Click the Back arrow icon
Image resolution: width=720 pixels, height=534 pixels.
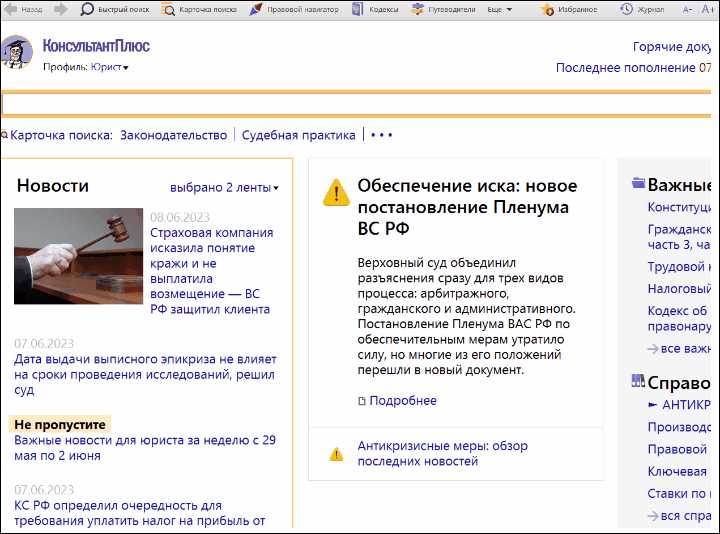[10, 9]
